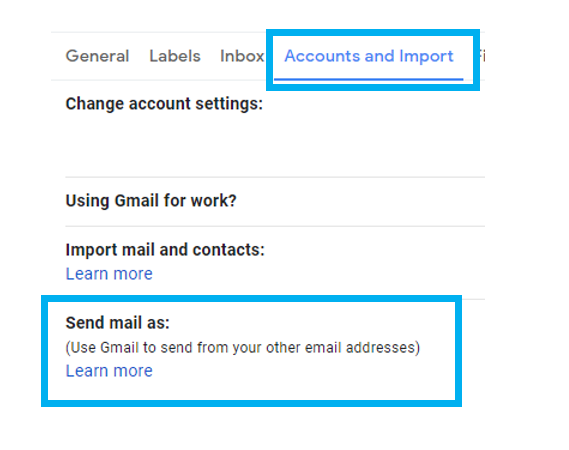Viewport: 569px width, 450px height.
Task: Switch to the Labels tab
Action: click(175, 56)
